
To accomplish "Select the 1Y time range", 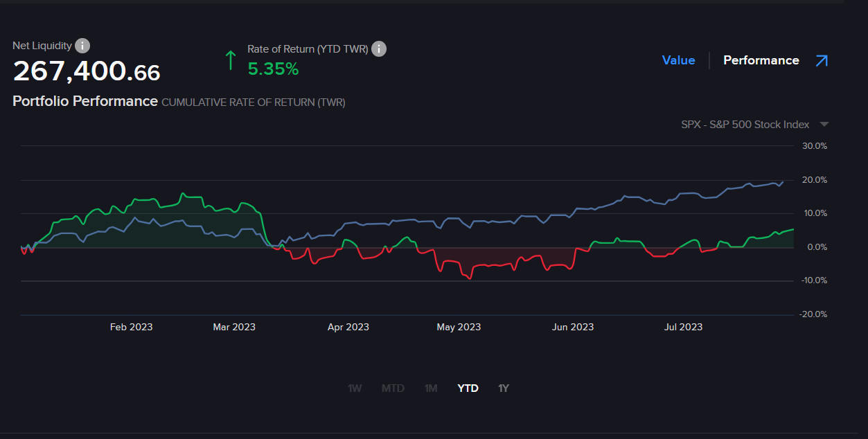I will pos(504,388).
